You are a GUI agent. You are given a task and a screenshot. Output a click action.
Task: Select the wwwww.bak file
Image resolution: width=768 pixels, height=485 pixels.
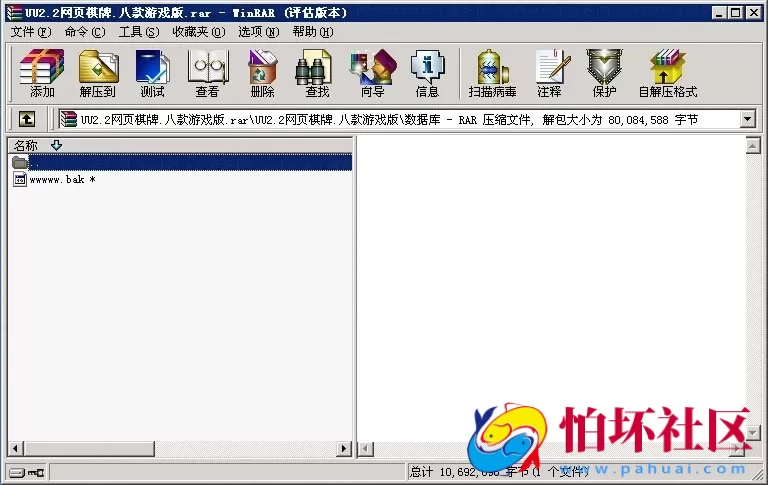[x=54, y=179]
